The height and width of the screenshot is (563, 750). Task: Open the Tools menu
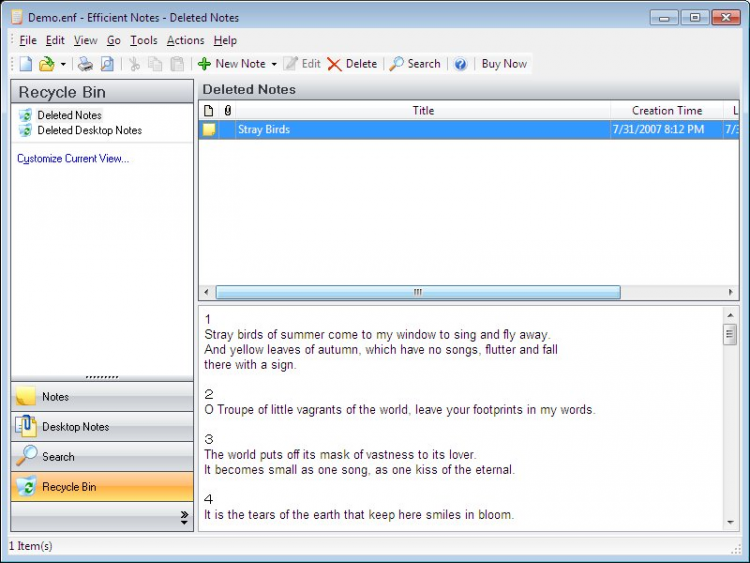tap(143, 41)
